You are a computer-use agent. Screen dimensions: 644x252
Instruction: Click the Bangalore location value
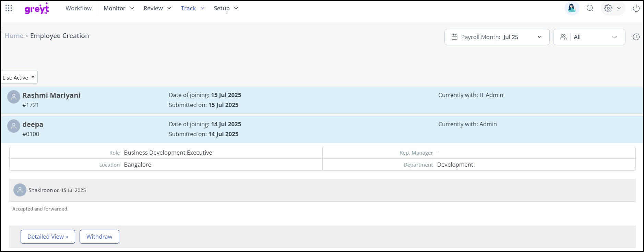point(138,165)
